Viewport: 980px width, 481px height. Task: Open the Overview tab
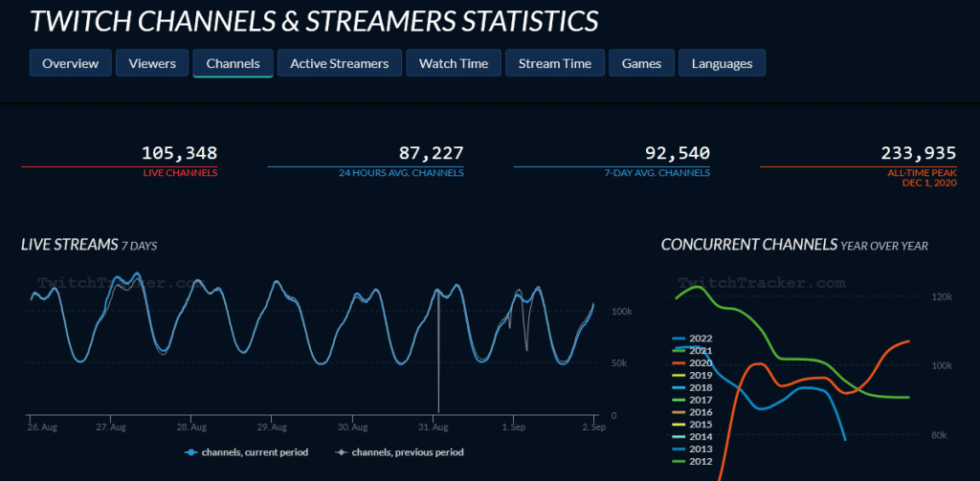71,63
